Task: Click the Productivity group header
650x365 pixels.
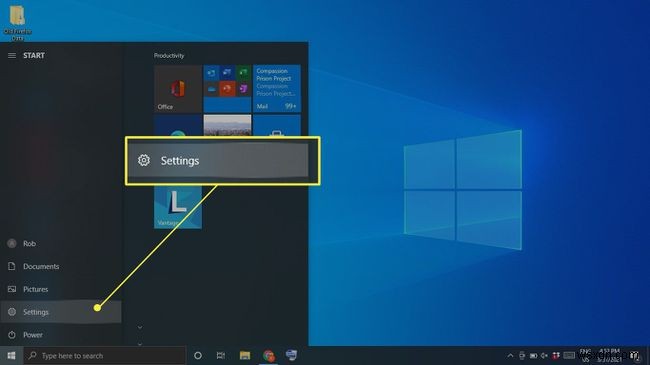Action: pyautogui.click(x=169, y=56)
